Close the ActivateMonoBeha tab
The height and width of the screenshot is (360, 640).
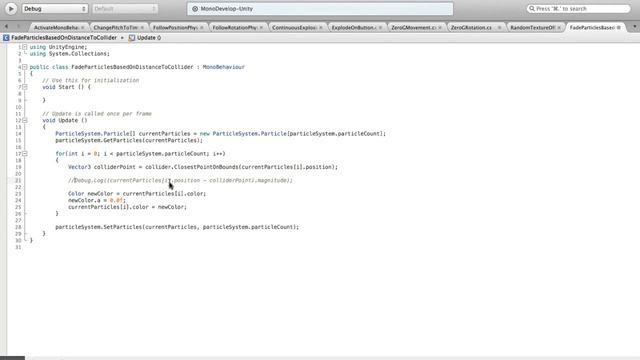[x=83, y=28]
